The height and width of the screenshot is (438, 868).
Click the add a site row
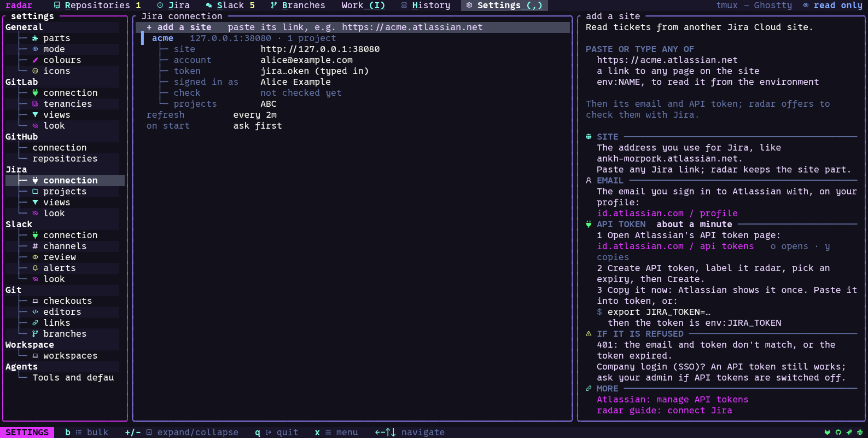pyautogui.click(x=353, y=27)
